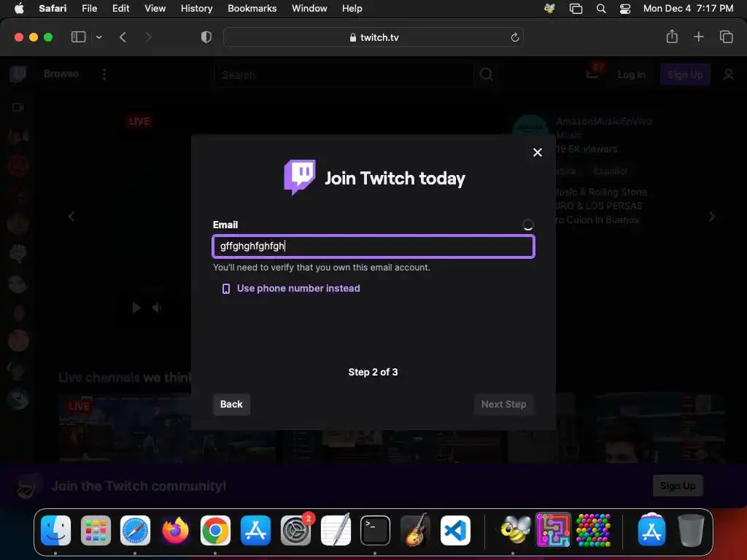Open GarageBand from the Dock
The height and width of the screenshot is (560, 747).
(415, 530)
